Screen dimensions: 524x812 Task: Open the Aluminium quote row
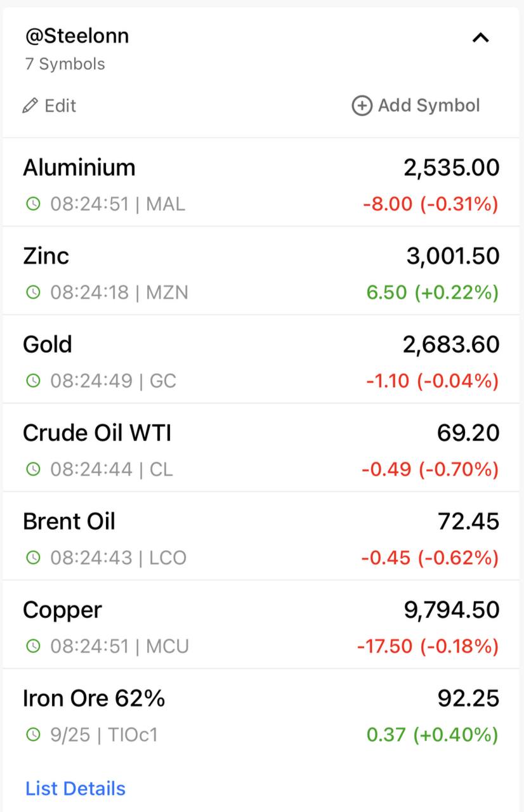pos(261,183)
